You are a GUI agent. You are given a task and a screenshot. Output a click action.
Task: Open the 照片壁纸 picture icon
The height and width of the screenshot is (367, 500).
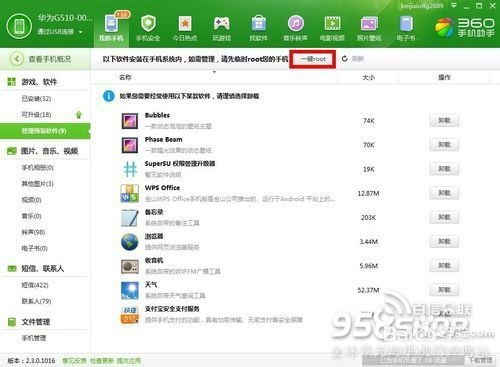[369, 24]
